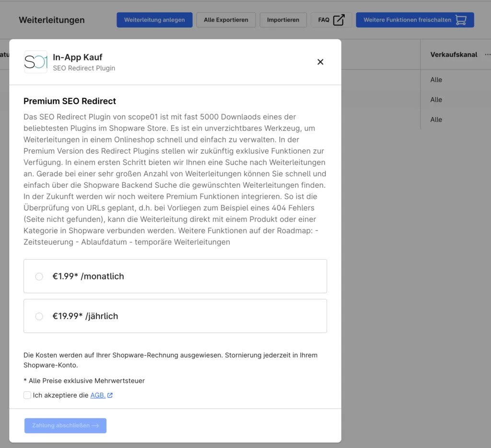This screenshot has height=448, width=491.
Task: Click the 'Premium SEO Redirect' heading
Action: click(70, 101)
